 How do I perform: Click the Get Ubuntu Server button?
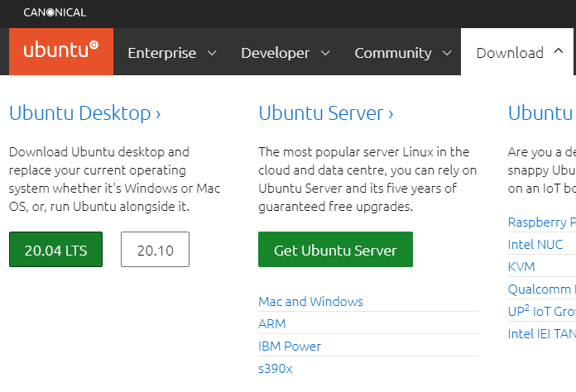pos(335,250)
